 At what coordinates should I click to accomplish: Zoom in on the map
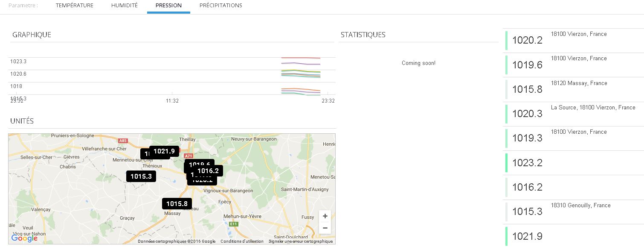point(325,216)
